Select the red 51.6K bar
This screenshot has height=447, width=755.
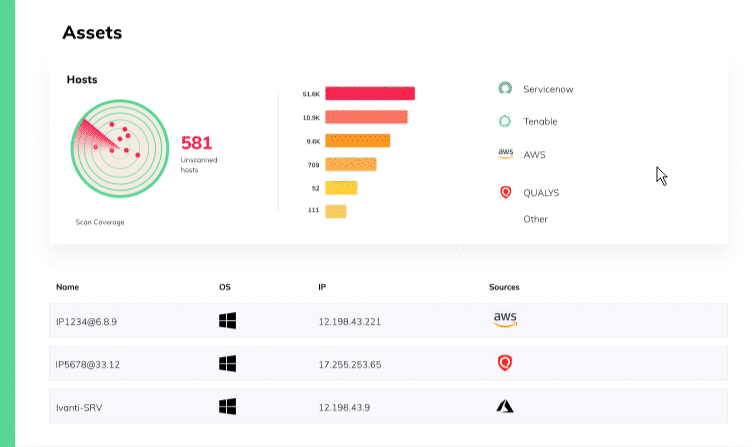pos(370,93)
